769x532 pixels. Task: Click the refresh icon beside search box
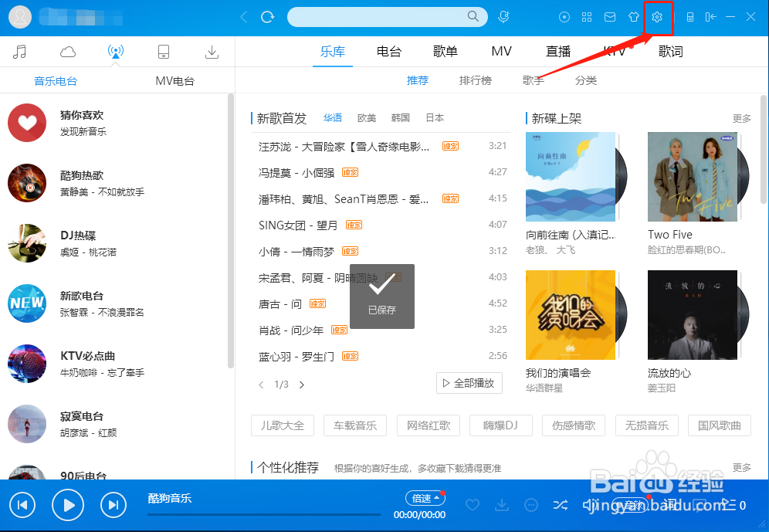(267, 17)
